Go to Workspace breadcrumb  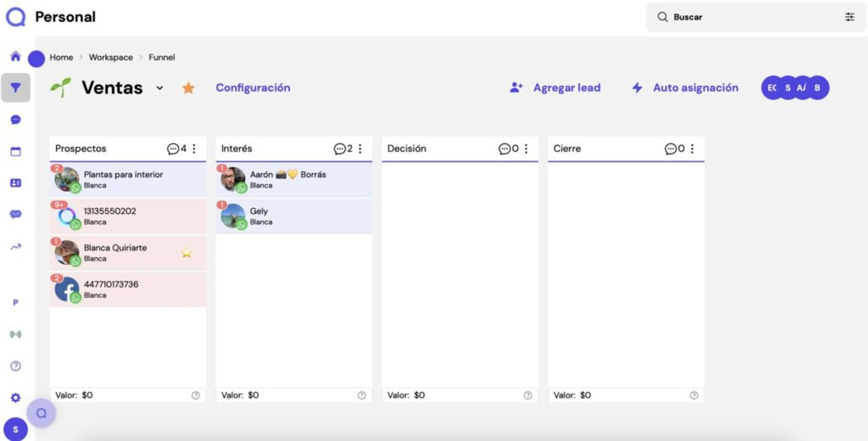(111, 57)
